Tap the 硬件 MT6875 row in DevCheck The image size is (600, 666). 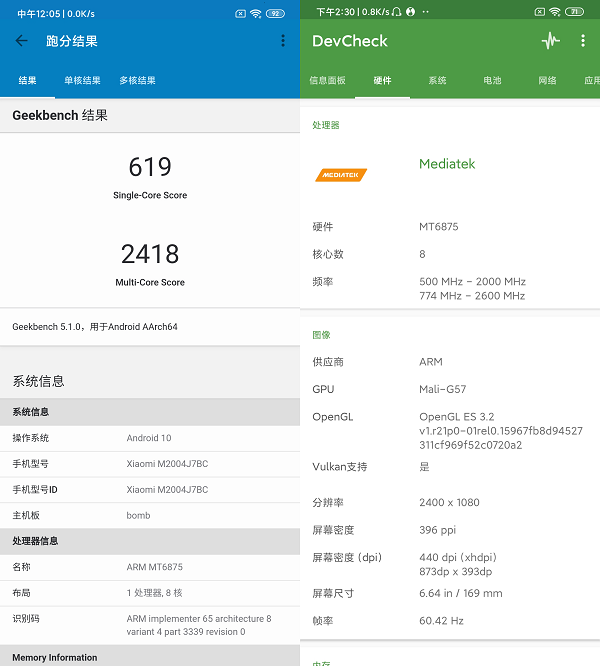click(x=450, y=227)
